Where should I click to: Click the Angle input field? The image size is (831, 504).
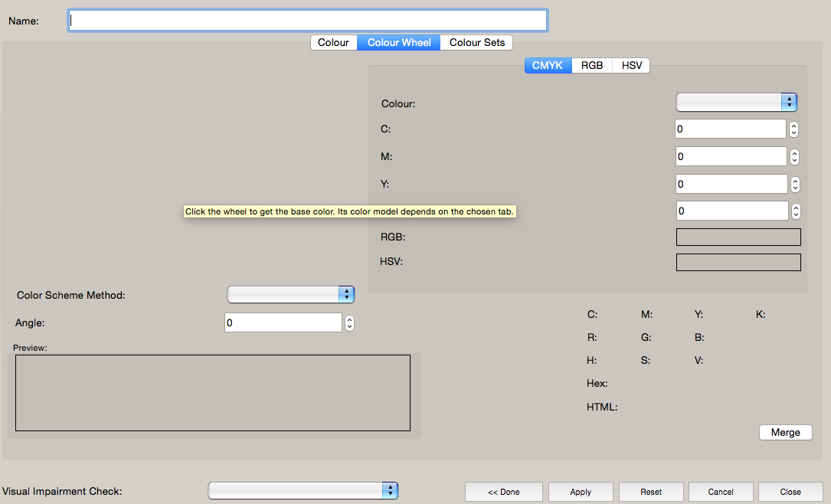pyautogui.click(x=283, y=323)
